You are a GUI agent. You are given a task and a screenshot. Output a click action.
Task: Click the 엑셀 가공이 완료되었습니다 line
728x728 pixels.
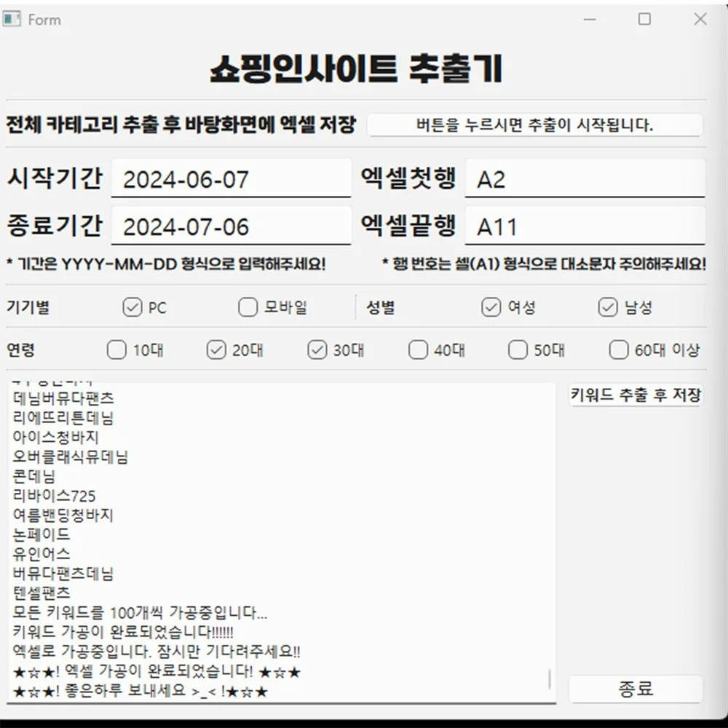tap(157, 671)
